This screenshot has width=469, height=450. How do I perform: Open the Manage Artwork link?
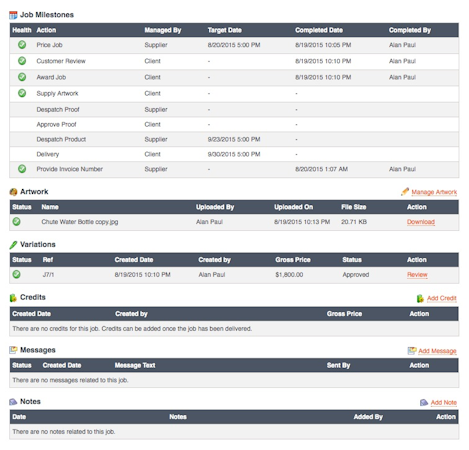pyautogui.click(x=434, y=192)
